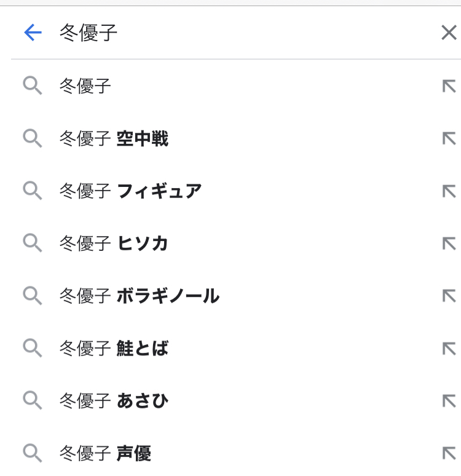Choose the 冬優子 鮭とば suggestion
Screen dimensions: 461x476
(114, 349)
